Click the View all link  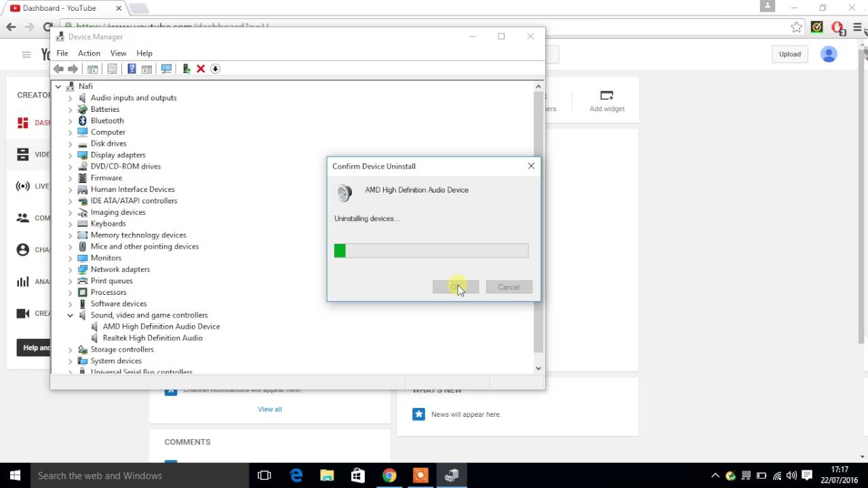tap(270, 409)
